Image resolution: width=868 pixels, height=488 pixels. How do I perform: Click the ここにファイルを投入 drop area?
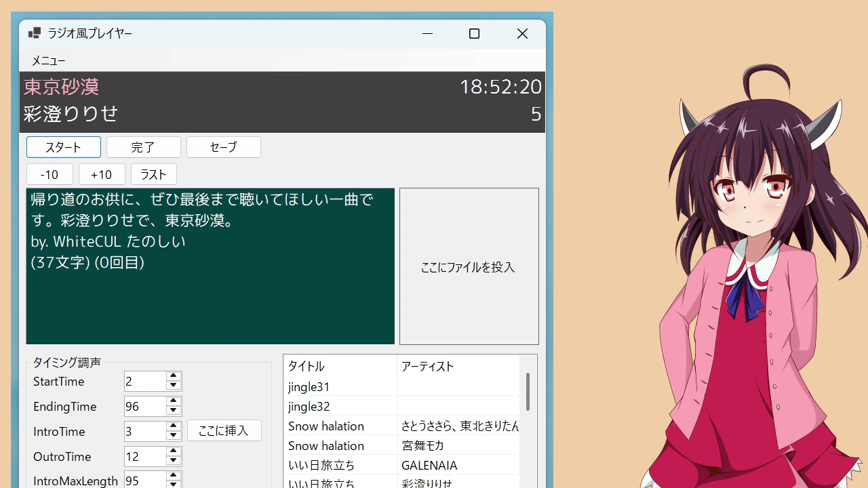click(469, 266)
